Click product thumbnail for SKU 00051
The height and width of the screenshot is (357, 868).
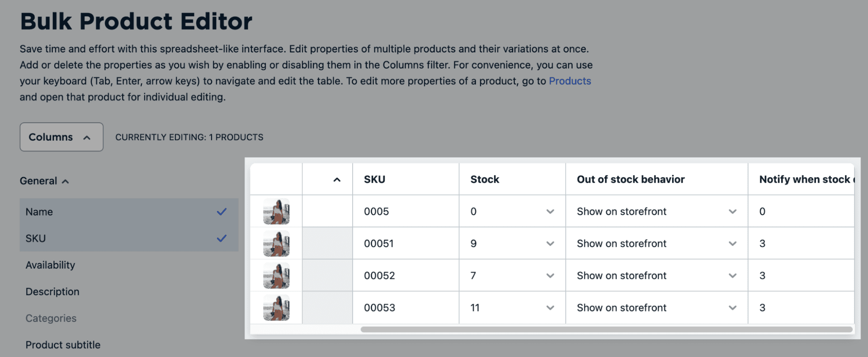[x=276, y=244]
